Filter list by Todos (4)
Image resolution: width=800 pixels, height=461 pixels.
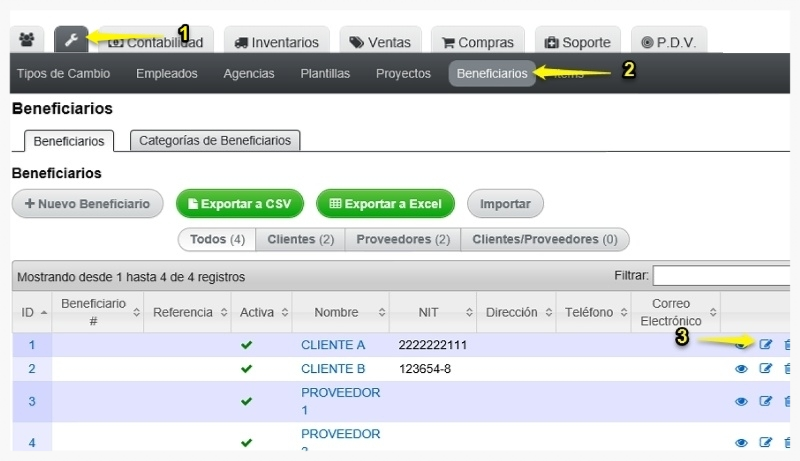pos(217,239)
